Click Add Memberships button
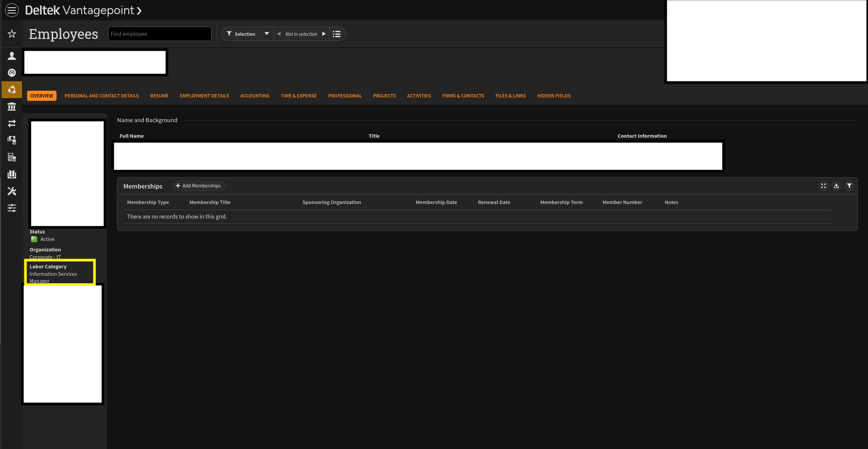The height and width of the screenshot is (449, 868). [x=199, y=186]
